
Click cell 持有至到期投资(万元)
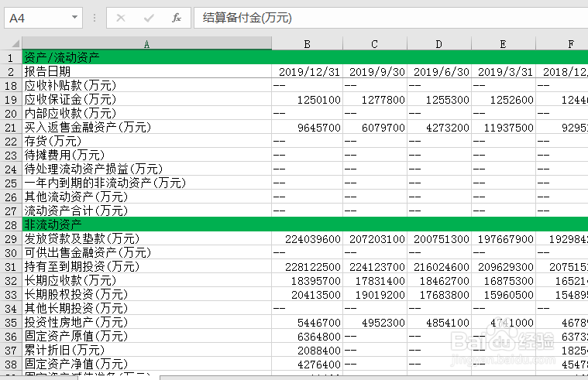[146, 266]
